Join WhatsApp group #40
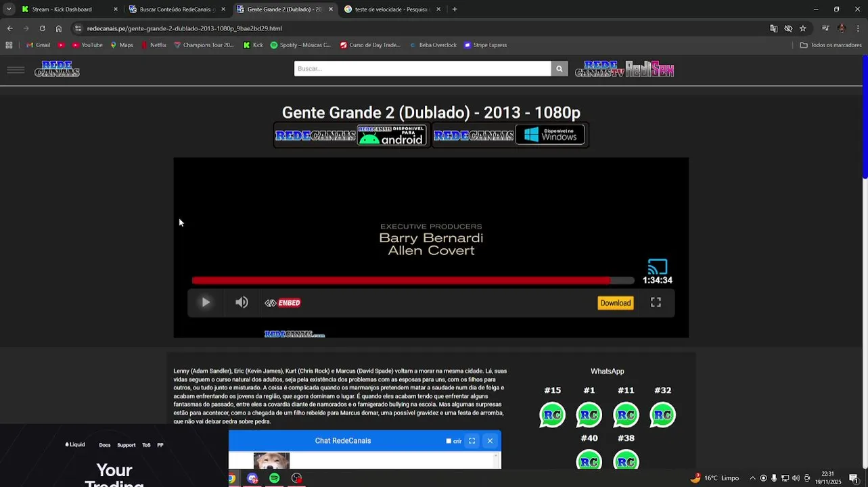The width and height of the screenshot is (868, 487). (589, 460)
